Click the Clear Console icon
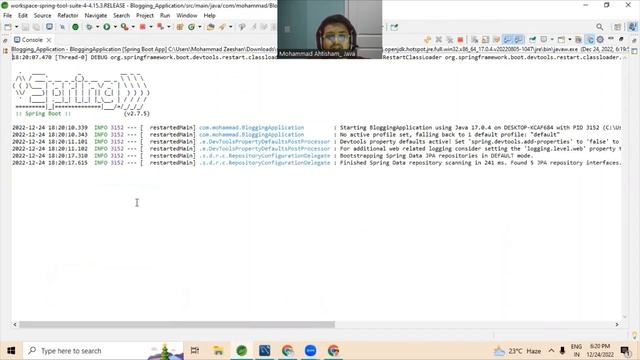 click(474, 40)
